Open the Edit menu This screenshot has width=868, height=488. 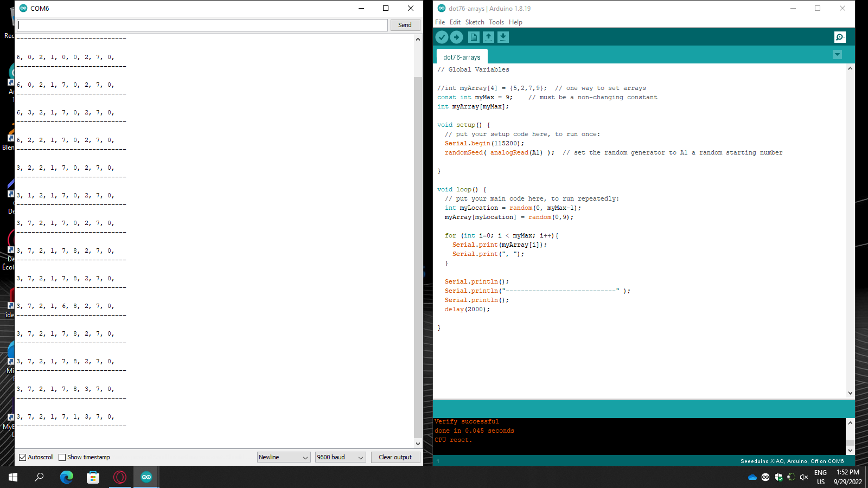(455, 22)
